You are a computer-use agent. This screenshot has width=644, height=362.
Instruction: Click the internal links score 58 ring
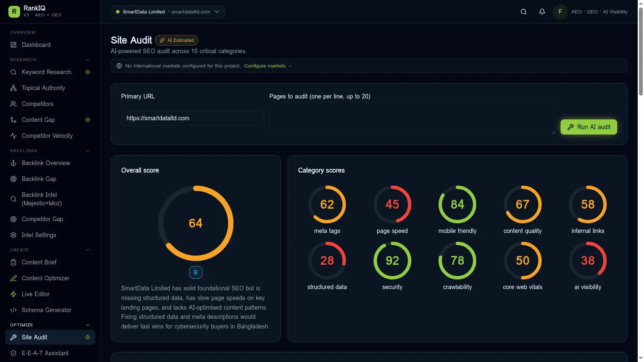(588, 204)
